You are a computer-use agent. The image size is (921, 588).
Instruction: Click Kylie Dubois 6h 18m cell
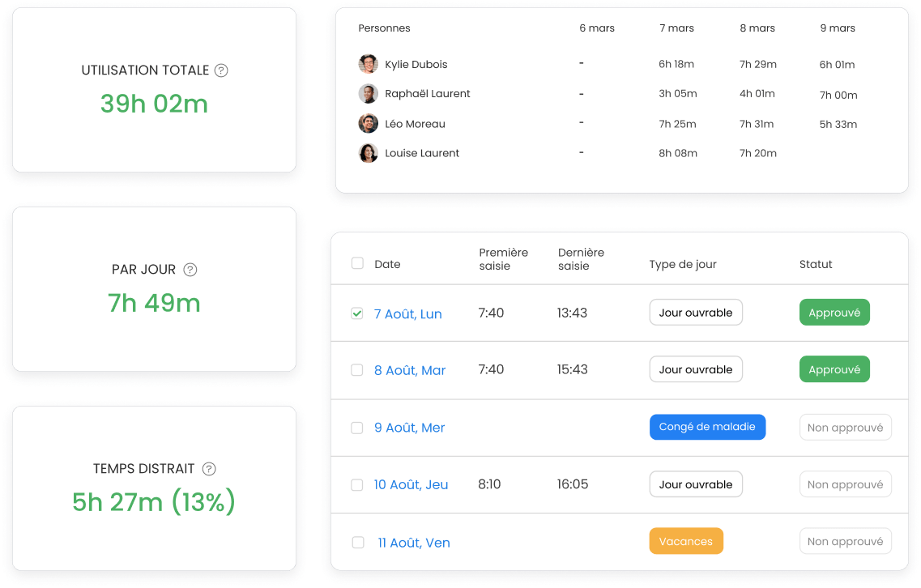click(676, 65)
